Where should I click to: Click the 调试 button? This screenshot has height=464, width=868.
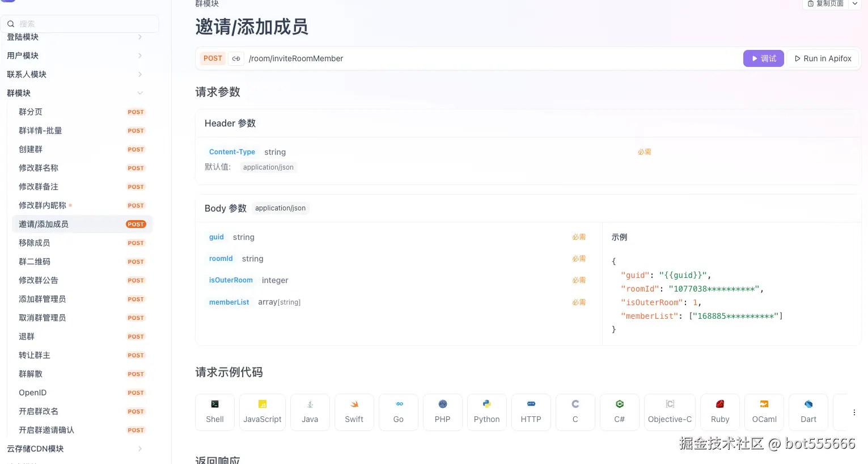point(763,58)
